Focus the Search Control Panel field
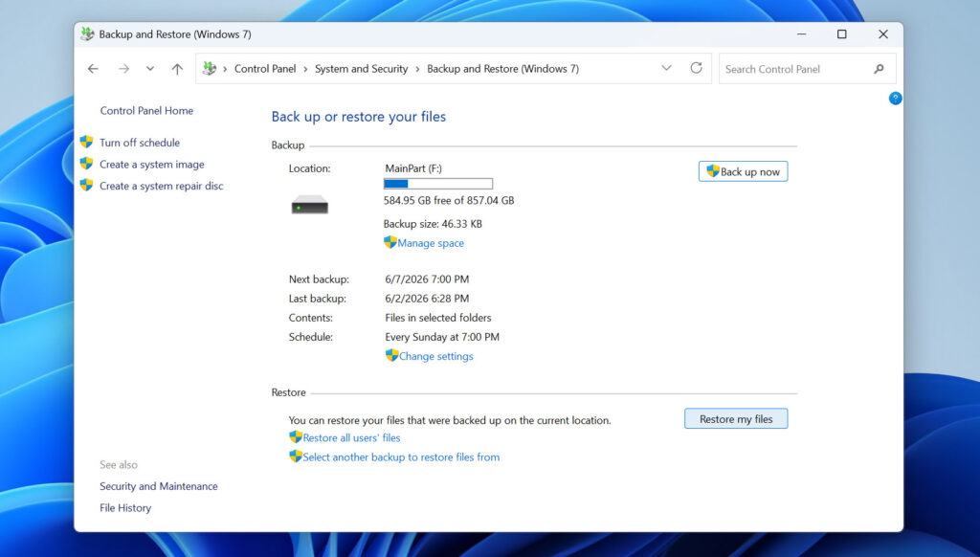Image resolution: width=980 pixels, height=557 pixels. click(x=807, y=69)
